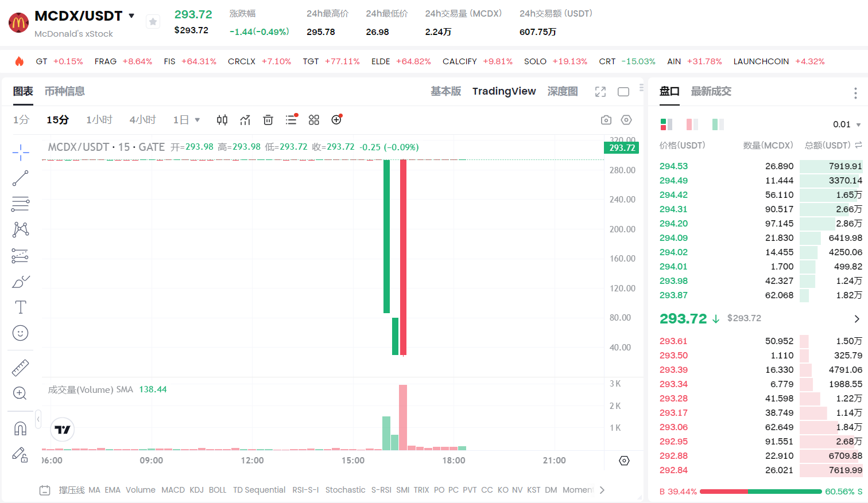Viewport: 868px width, 503px height.
Task: Pick the Text annotation tool
Action: (21, 307)
